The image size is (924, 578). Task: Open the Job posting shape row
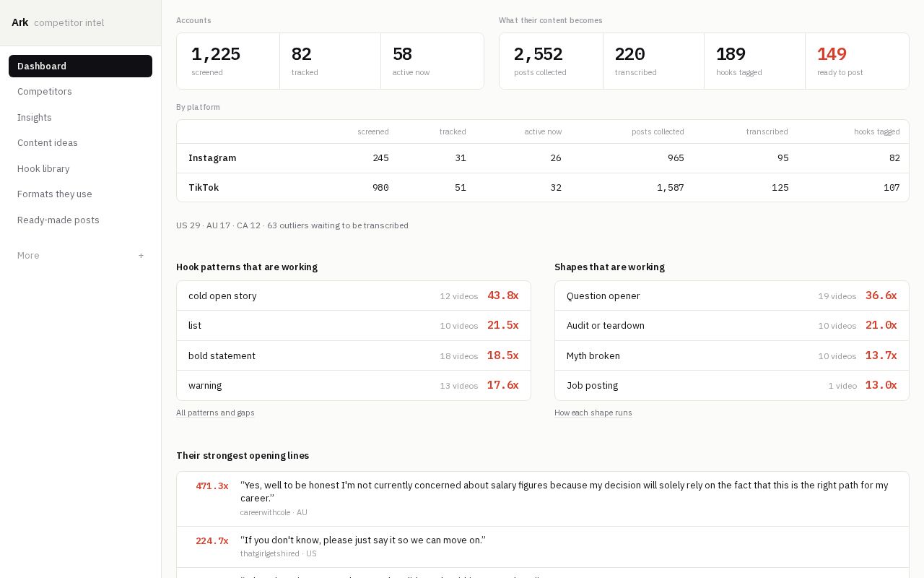(732, 386)
